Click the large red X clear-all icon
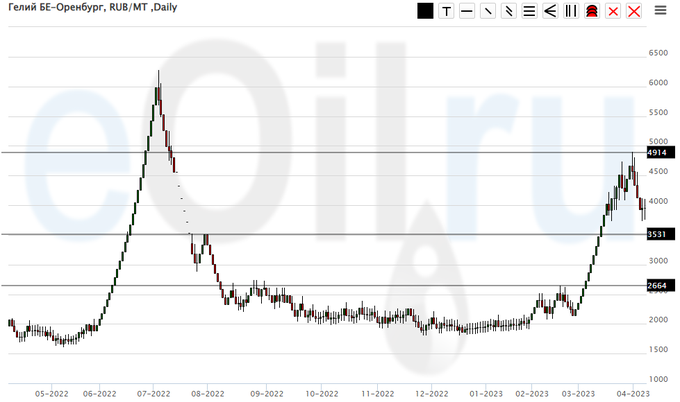Screen dimensions: 680x402 (x=632, y=11)
